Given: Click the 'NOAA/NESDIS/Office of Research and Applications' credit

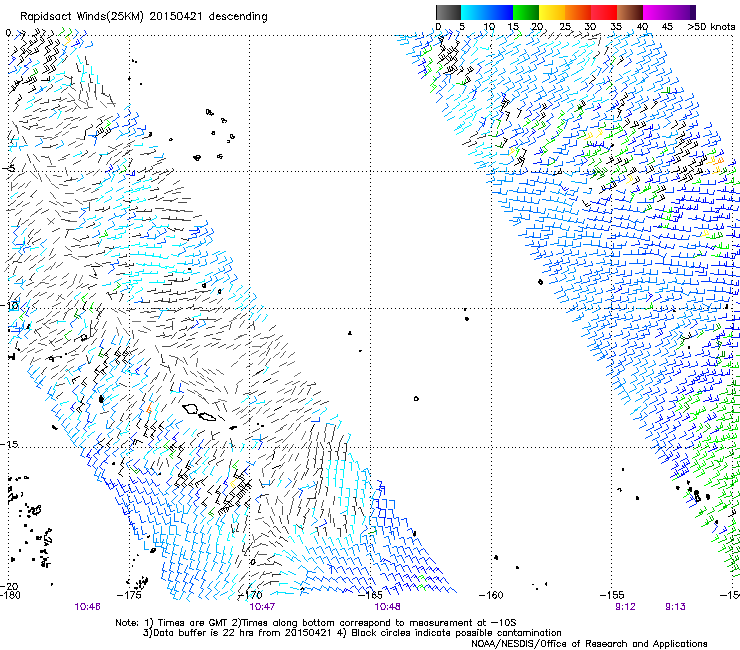Looking at the screenshot, I should pos(589,644).
